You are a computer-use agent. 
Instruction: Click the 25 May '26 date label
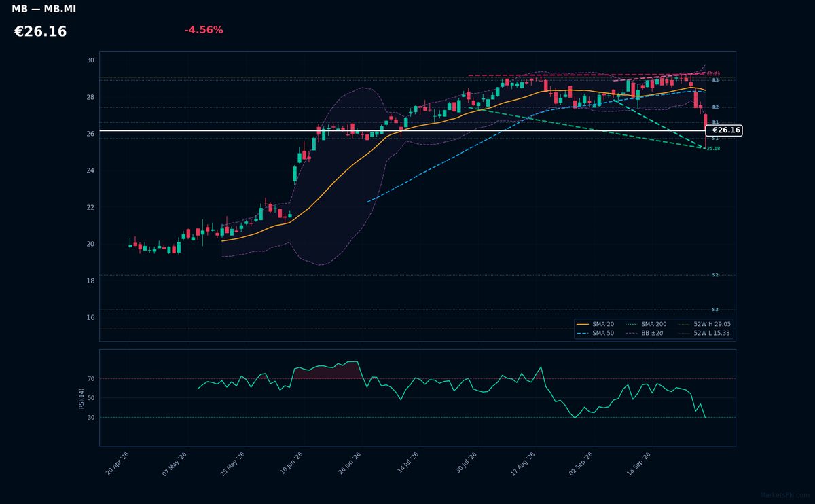(x=233, y=463)
